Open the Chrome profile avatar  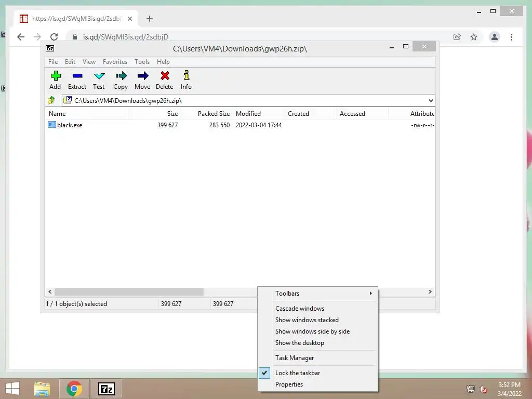coord(495,37)
